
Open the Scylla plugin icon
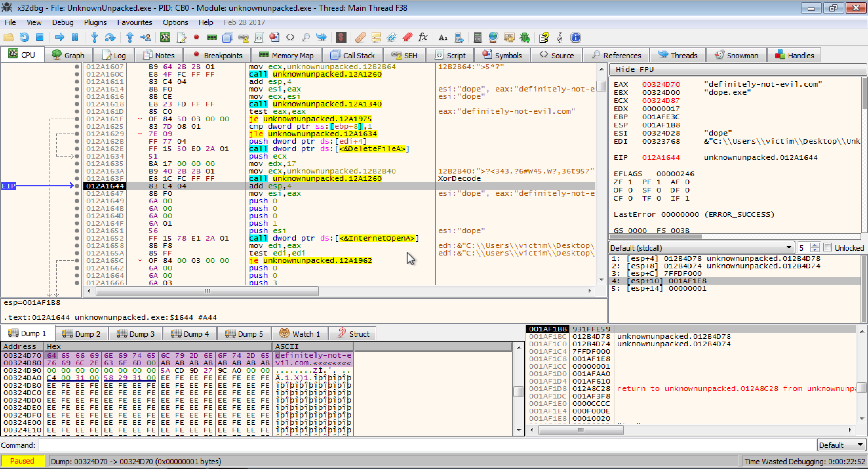(341, 37)
